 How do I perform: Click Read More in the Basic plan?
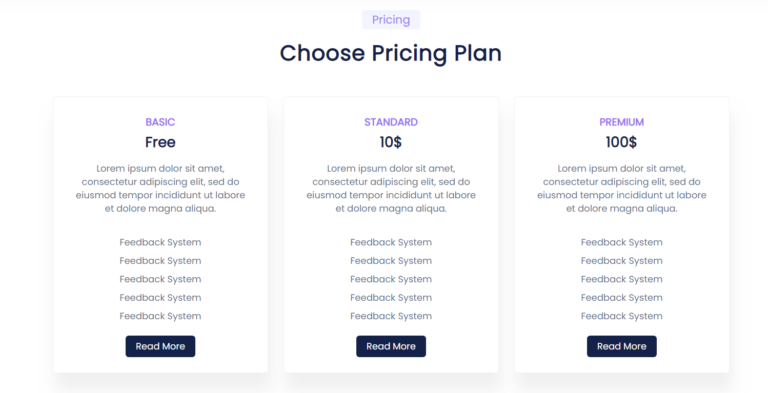point(160,346)
